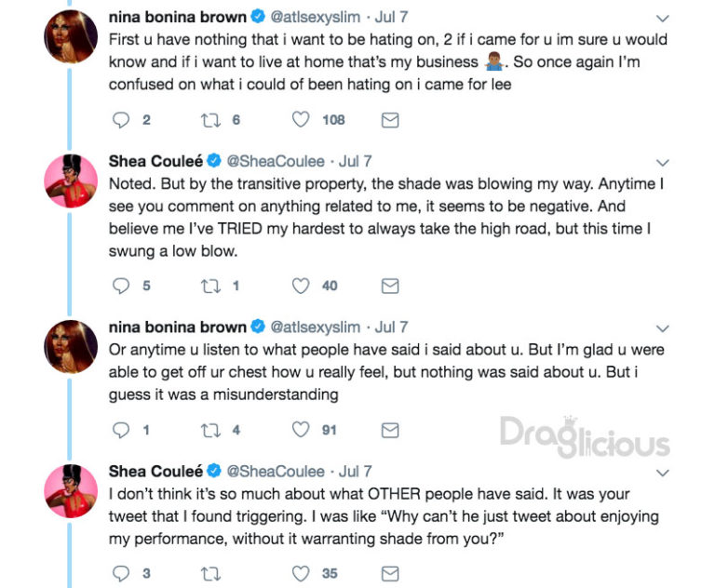Viewport: 715px width, 588px height.
Task: Like Shea's tweet with 40 likes
Action: pyautogui.click(x=301, y=286)
